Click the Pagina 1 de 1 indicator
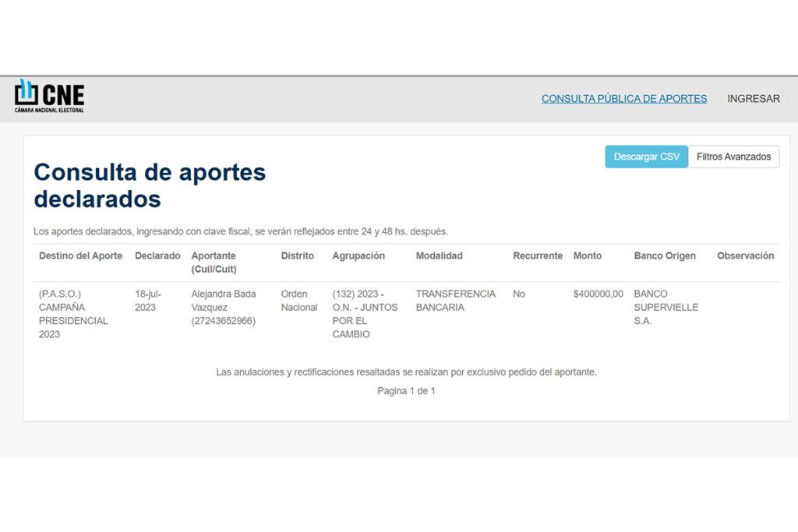 tap(406, 391)
